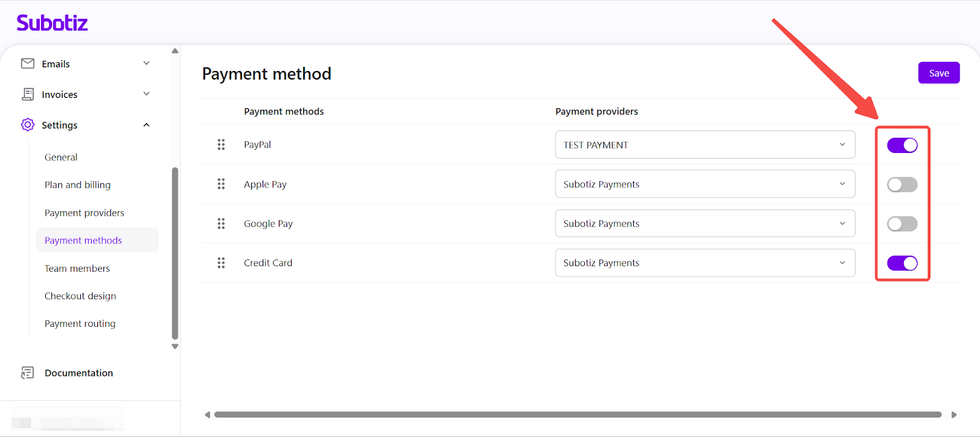Click the Subotiz logo
The height and width of the screenshot is (437, 980).
(52, 23)
